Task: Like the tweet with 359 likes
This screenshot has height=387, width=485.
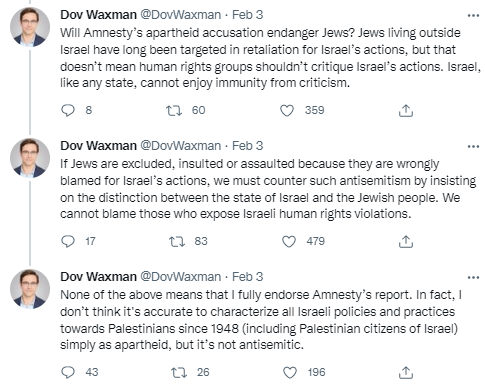Action: click(287, 110)
